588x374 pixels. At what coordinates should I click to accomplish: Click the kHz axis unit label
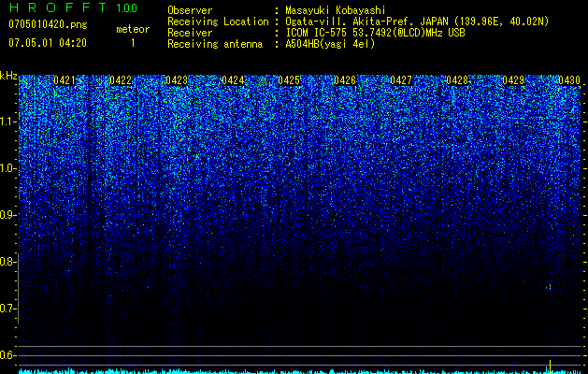point(8,76)
